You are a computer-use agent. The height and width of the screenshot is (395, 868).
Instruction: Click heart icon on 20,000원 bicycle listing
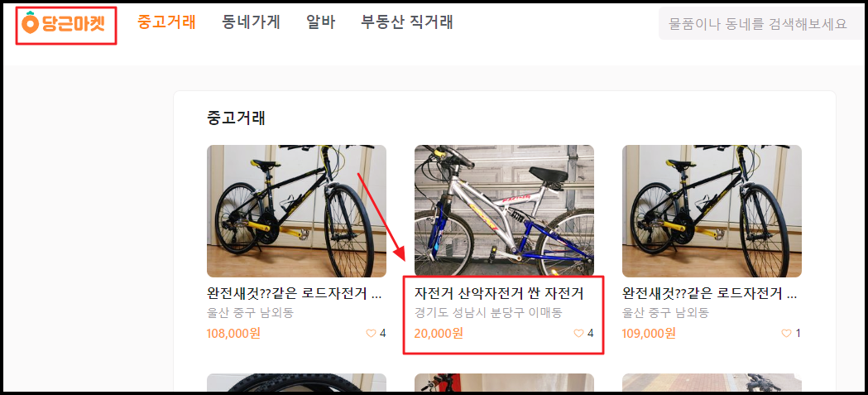[x=578, y=334]
